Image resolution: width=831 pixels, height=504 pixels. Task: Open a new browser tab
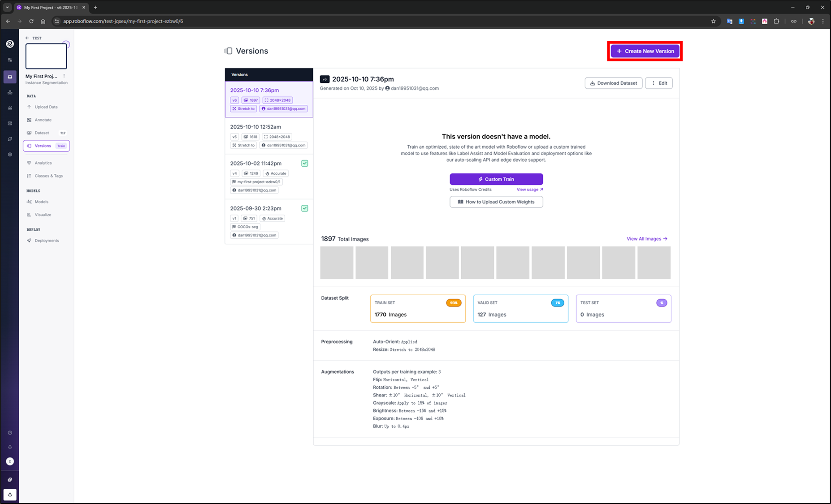tap(95, 8)
